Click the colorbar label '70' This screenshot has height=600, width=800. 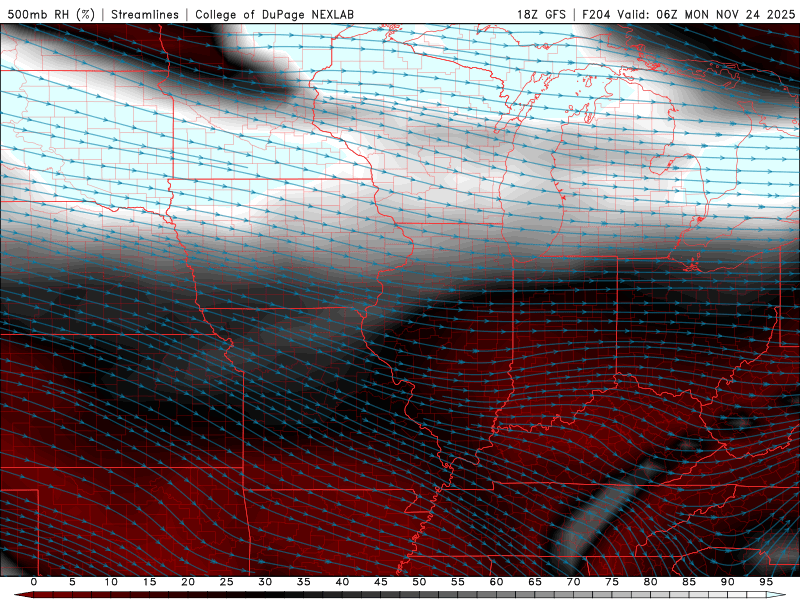(573, 582)
